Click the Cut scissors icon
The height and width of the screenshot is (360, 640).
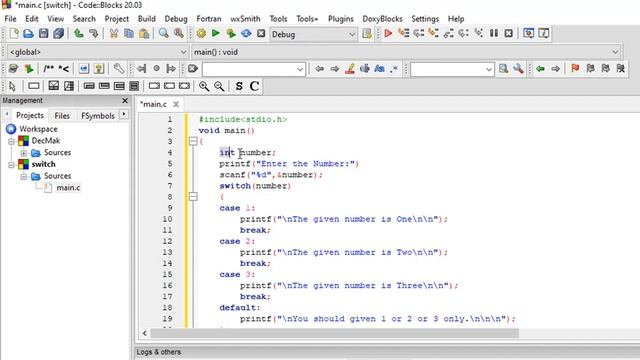(x=114, y=33)
